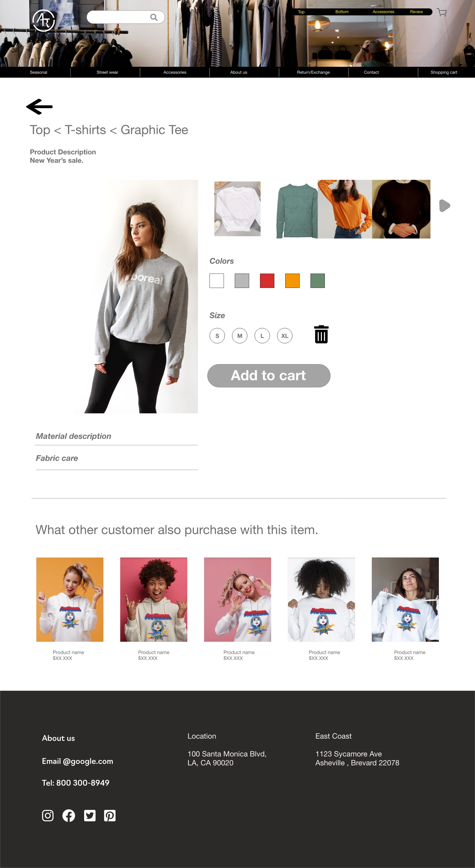Open the Street wear menu item
The image size is (475, 868).
point(107,72)
